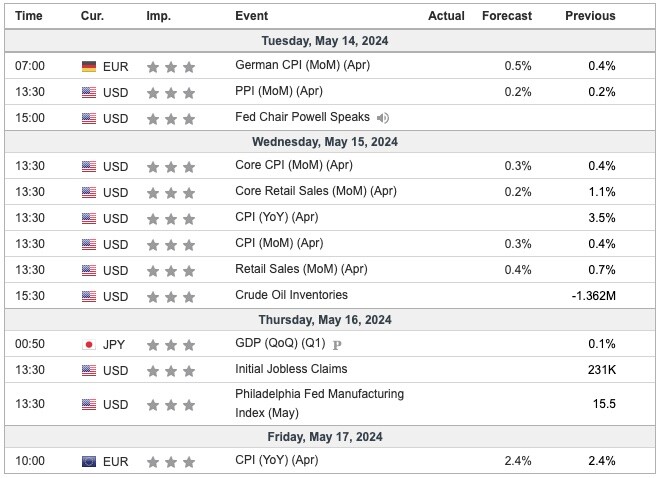Click the 15:30 time cell
660x478 pixels.
pyautogui.click(x=30, y=296)
